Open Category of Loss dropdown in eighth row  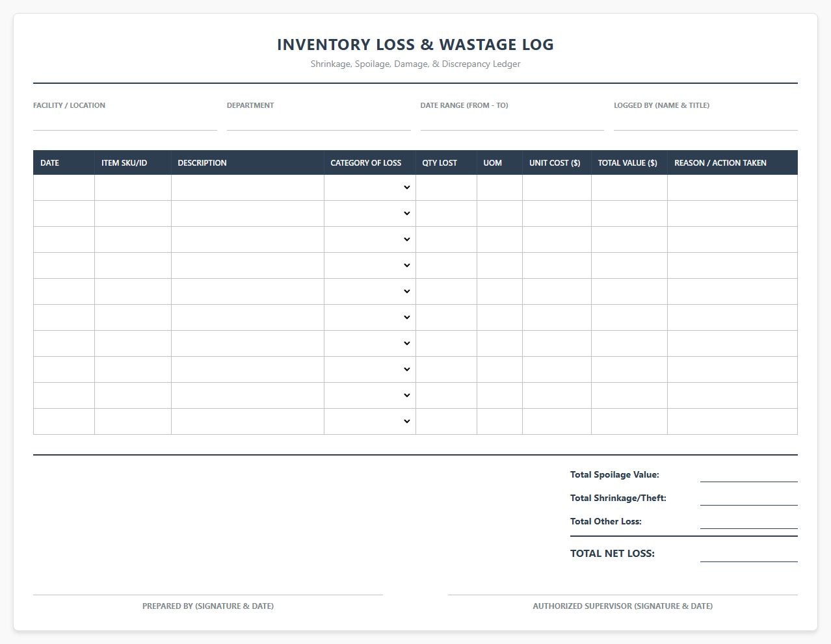pos(370,370)
